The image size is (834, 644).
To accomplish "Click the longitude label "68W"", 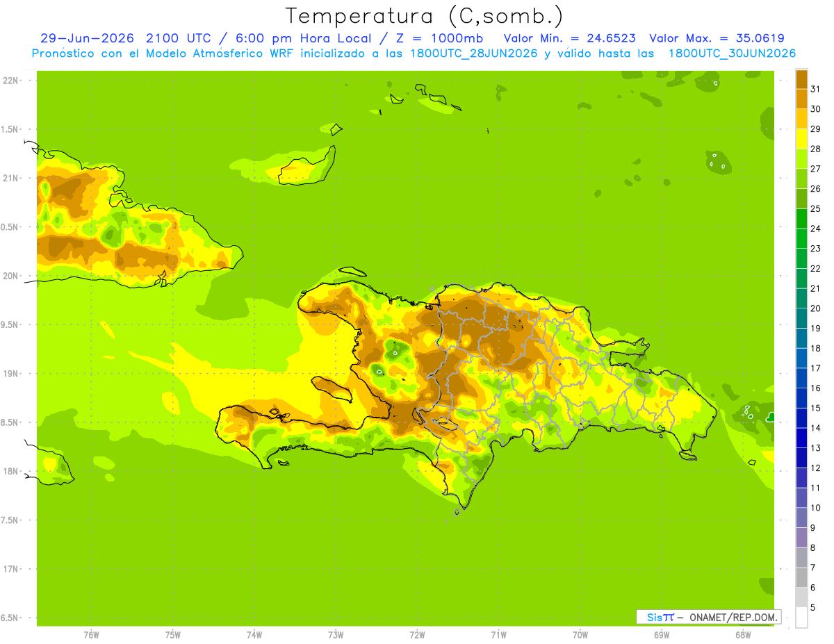I will coord(743,635).
